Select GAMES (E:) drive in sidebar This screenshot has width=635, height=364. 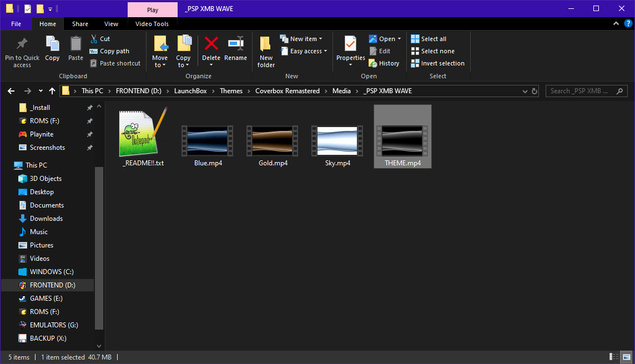pyautogui.click(x=46, y=299)
